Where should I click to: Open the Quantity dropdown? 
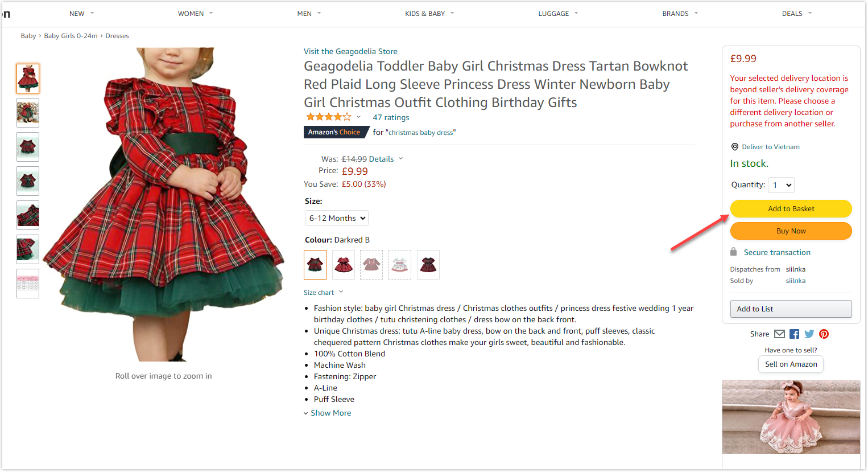pos(781,185)
